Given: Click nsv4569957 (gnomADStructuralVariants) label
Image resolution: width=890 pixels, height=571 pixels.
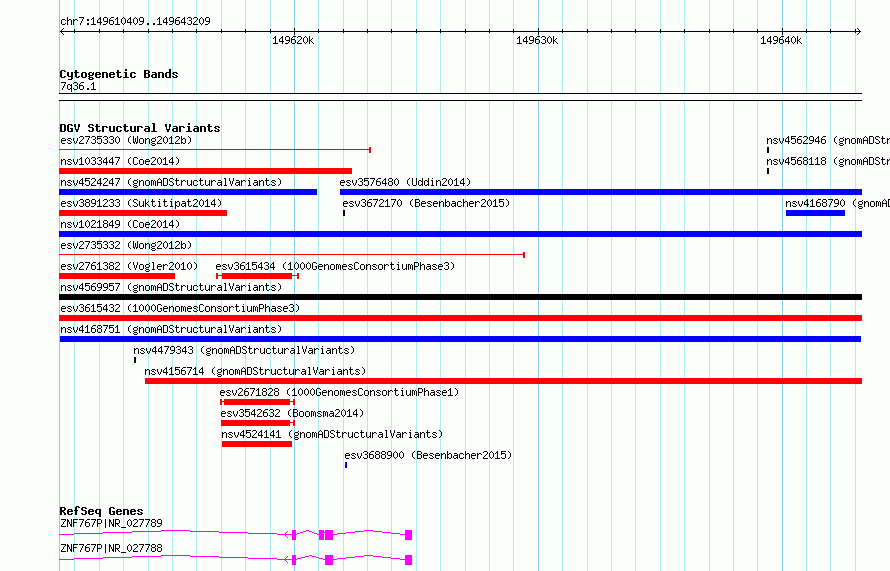Looking at the screenshot, I should tap(171, 287).
